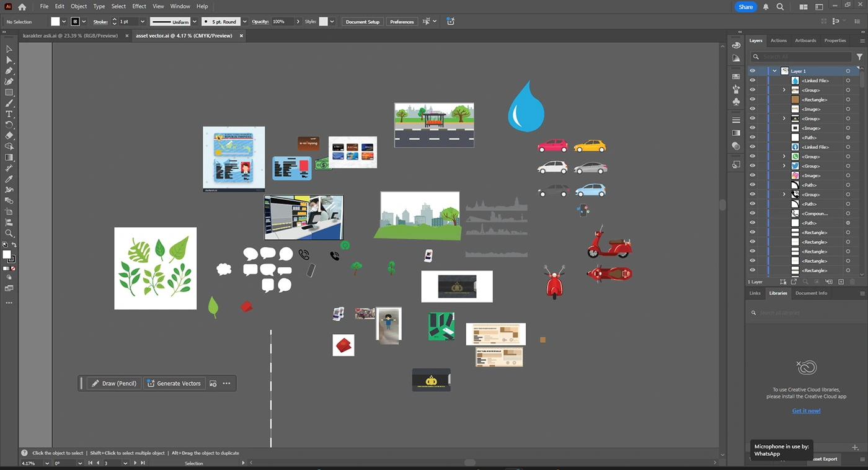
Task: Choose the Rectangle shape tool
Action: pyautogui.click(x=9, y=92)
